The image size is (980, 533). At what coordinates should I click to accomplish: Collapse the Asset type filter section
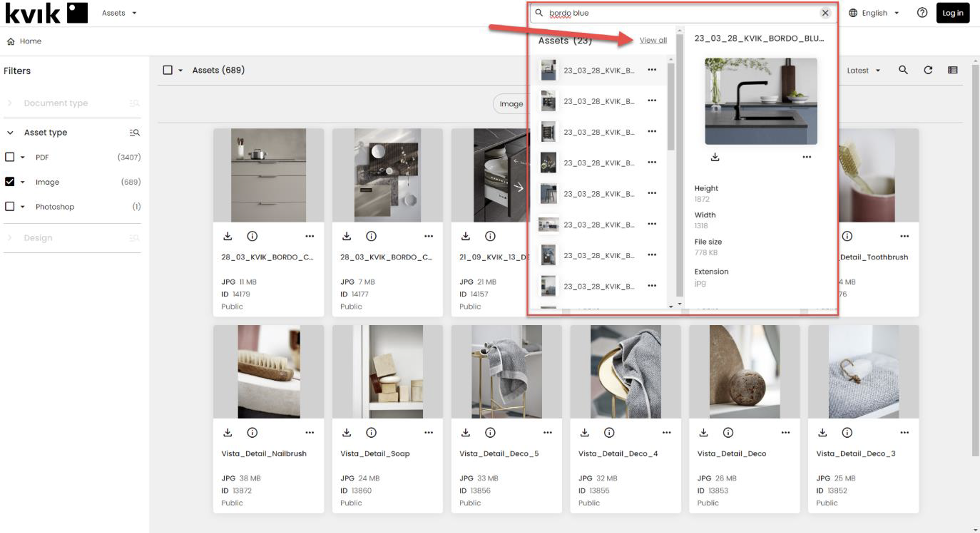coord(10,132)
